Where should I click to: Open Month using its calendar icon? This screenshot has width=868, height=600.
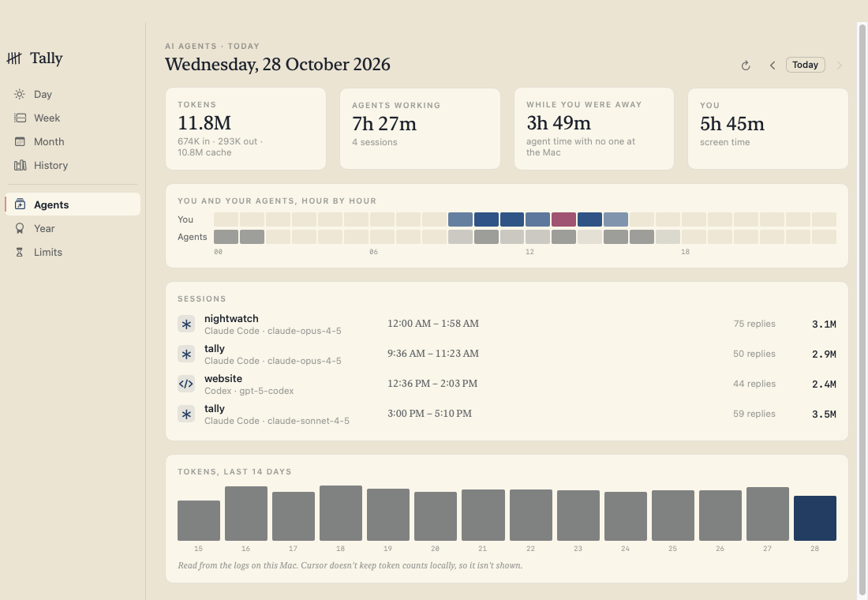[20, 142]
